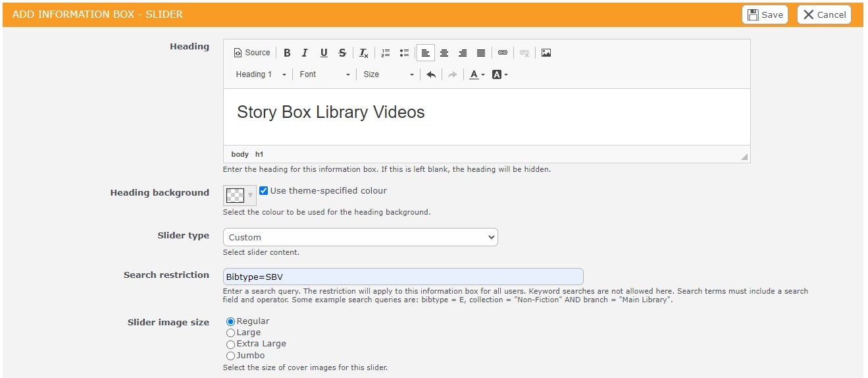Image resolution: width=868 pixels, height=378 pixels.
Task: Click the Unlink icon
Action: pyautogui.click(x=524, y=53)
